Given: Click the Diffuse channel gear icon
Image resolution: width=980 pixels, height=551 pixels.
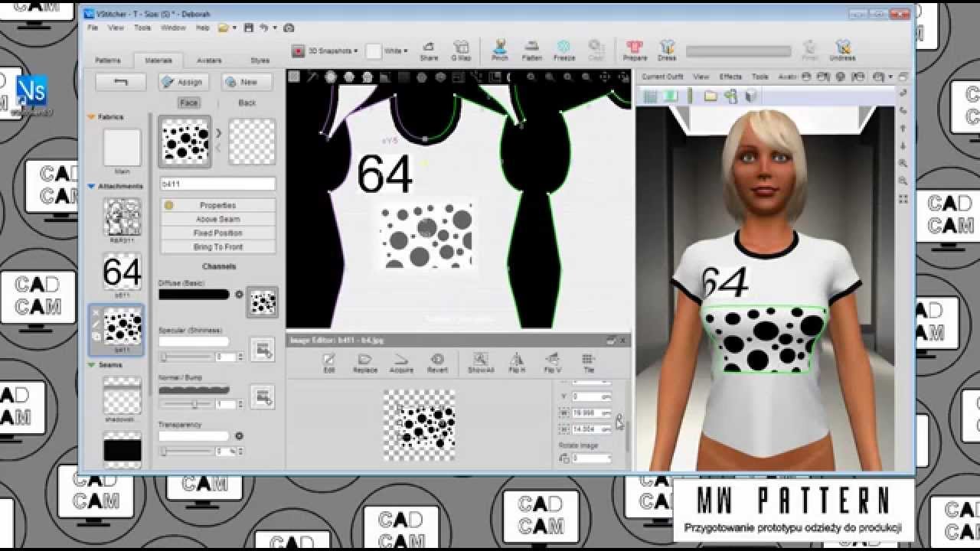Looking at the screenshot, I should click(239, 294).
